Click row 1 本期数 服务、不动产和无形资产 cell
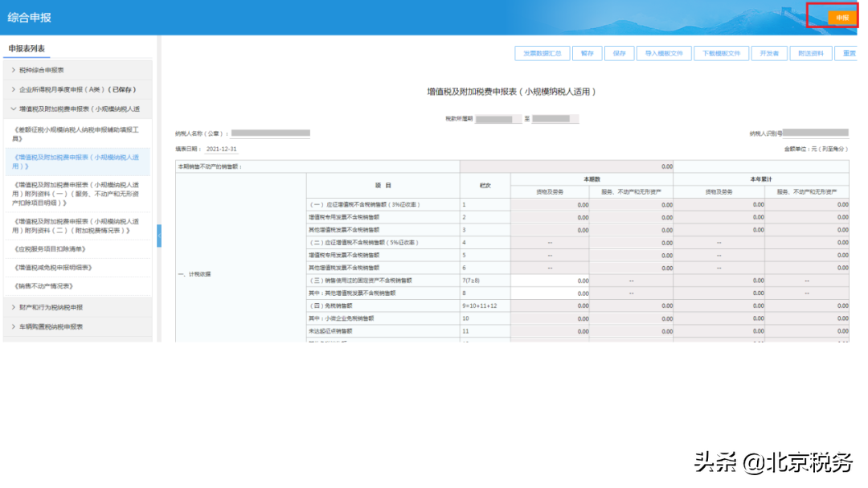868x488 pixels. [631, 205]
